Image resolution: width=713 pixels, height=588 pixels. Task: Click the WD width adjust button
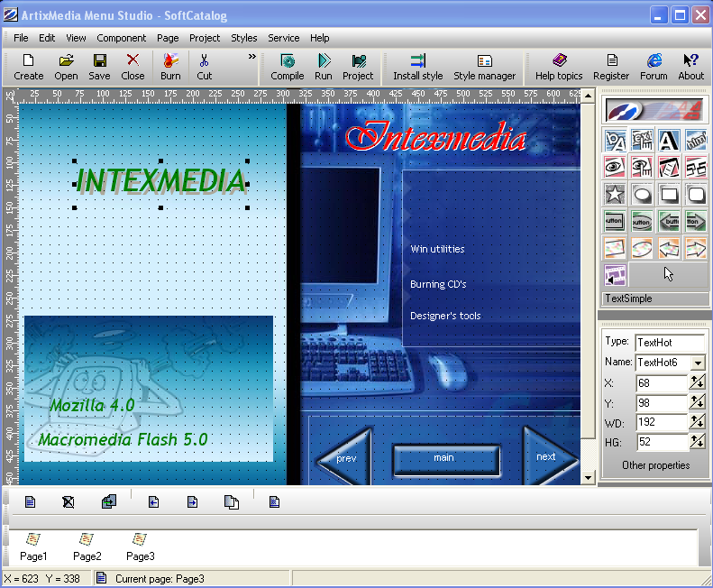coord(698,422)
